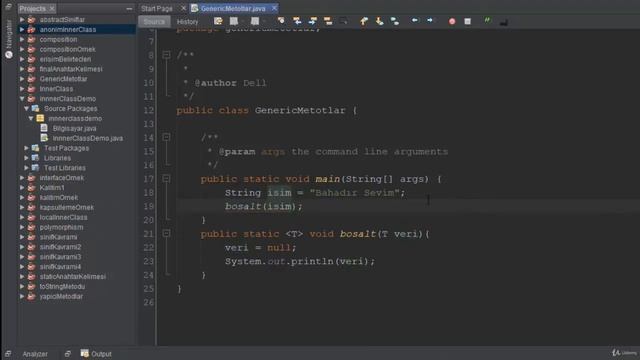Select the GenericMetotlar.java tab

click(233, 9)
